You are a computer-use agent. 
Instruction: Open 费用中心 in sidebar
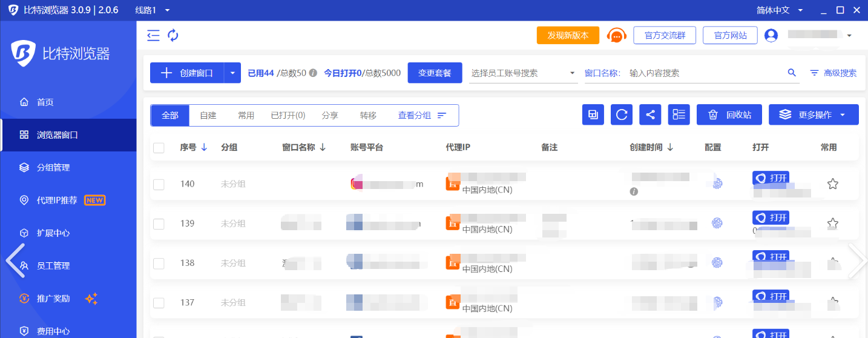coord(68,331)
